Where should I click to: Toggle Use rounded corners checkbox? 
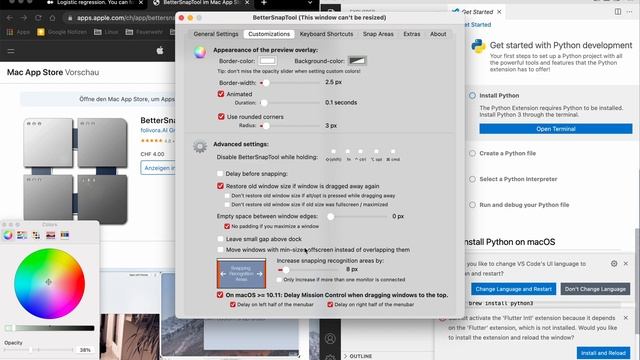(221, 117)
